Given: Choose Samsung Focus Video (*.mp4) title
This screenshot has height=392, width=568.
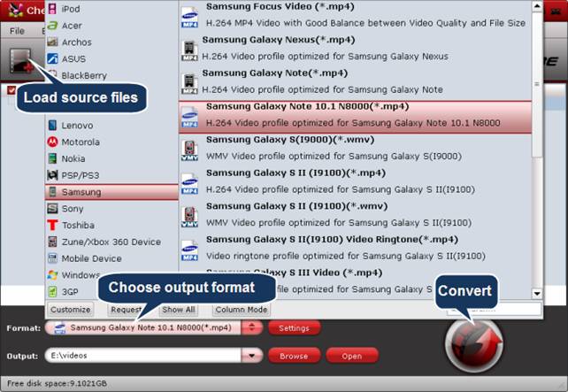Looking at the screenshot, I should point(280,6).
